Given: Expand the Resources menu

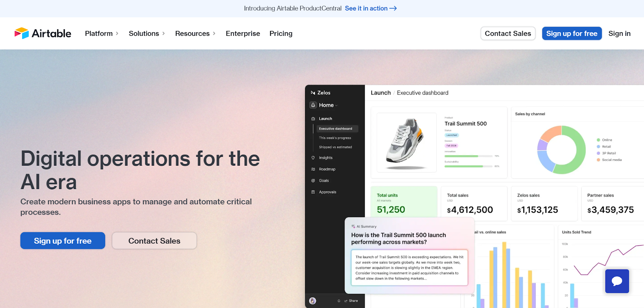Looking at the screenshot, I should coord(195,33).
